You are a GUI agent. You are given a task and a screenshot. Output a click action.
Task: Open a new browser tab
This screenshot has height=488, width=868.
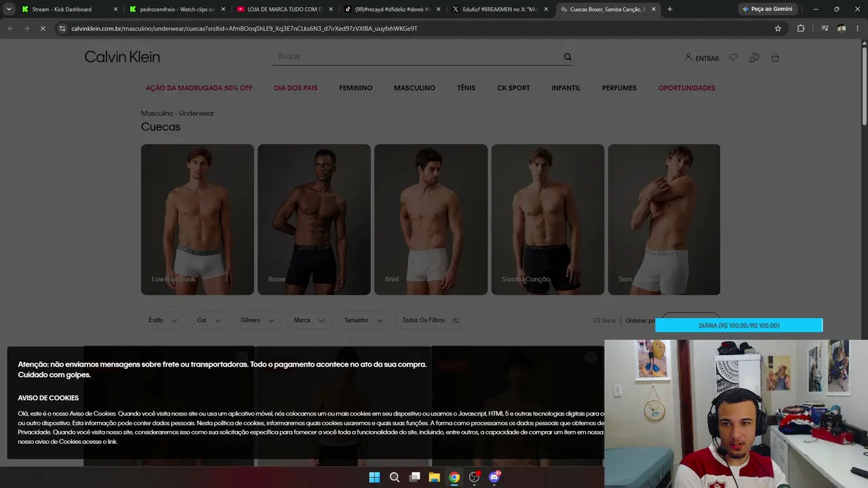click(x=670, y=9)
